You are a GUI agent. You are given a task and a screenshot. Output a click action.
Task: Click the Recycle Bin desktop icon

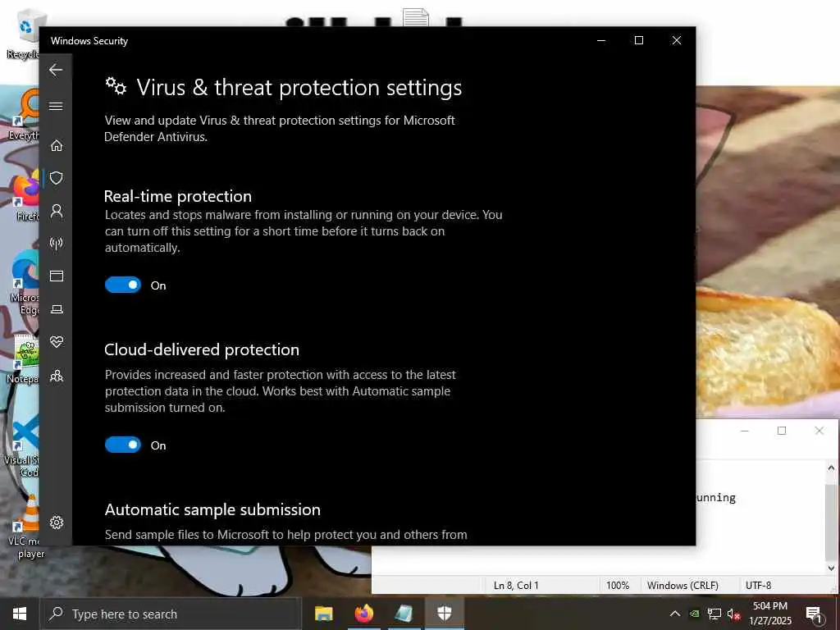tap(24, 34)
